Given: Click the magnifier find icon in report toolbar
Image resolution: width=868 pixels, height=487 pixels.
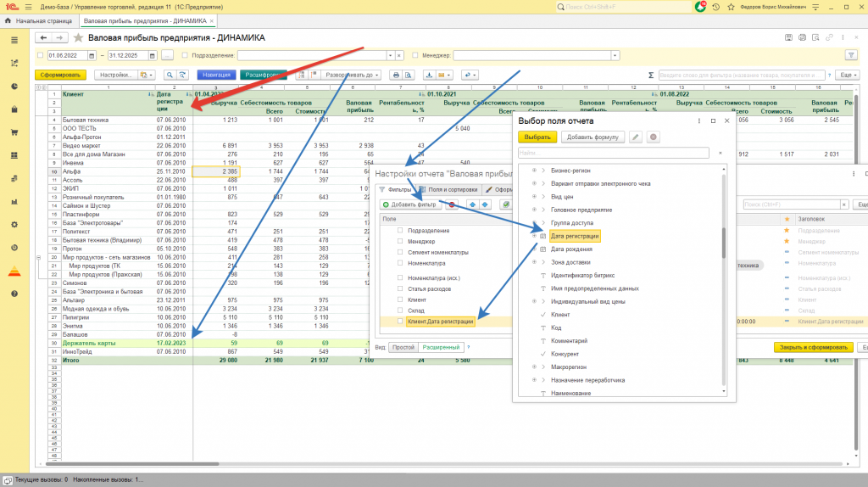Looking at the screenshot, I should tap(170, 75).
